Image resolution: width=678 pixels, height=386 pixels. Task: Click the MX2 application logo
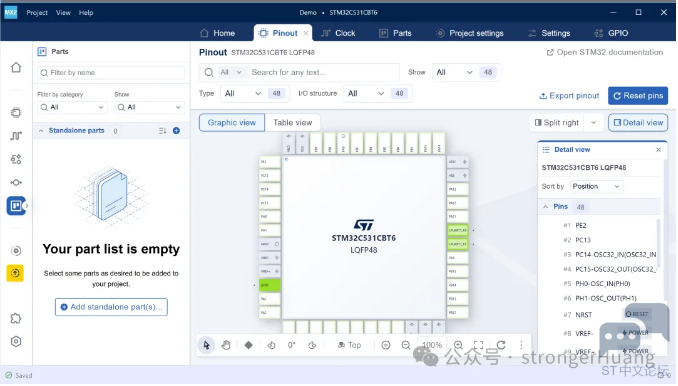point(11,13)
